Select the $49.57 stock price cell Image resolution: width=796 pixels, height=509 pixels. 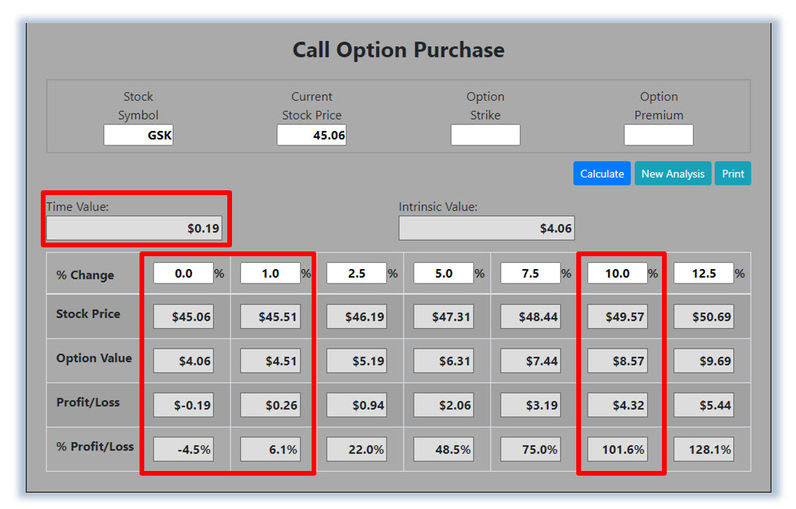[617, 317]
